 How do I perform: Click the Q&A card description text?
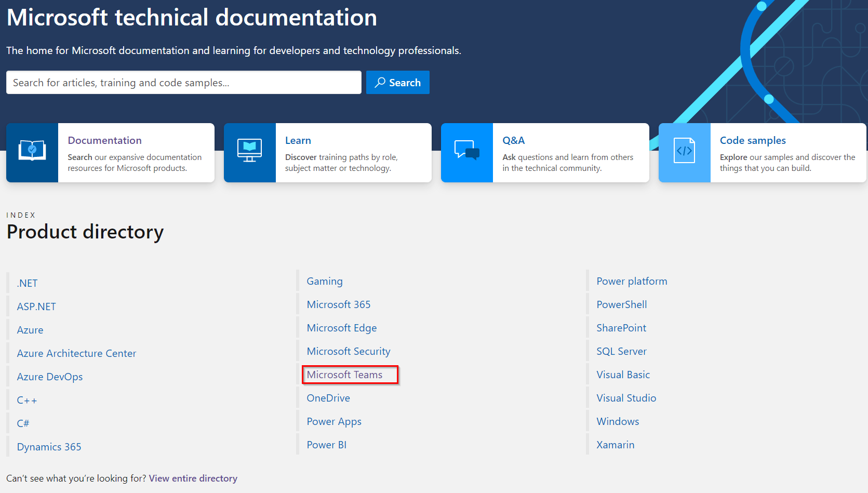click(x=568, y=163)
